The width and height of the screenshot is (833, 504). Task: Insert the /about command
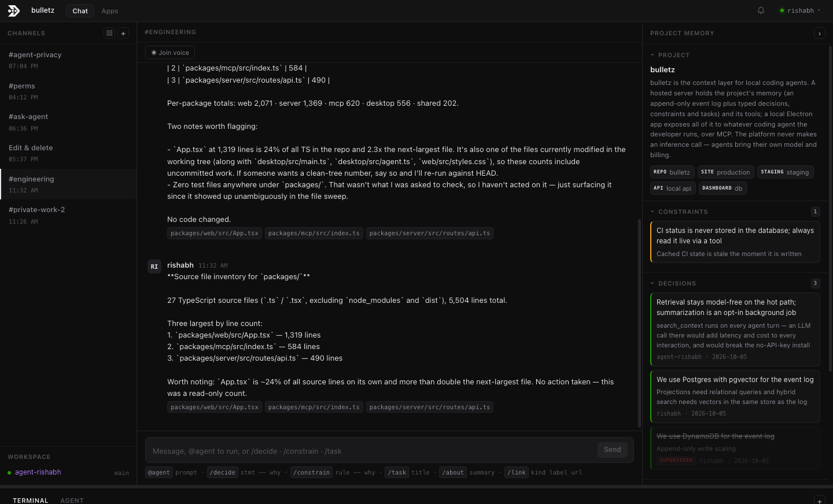[453, 472]
